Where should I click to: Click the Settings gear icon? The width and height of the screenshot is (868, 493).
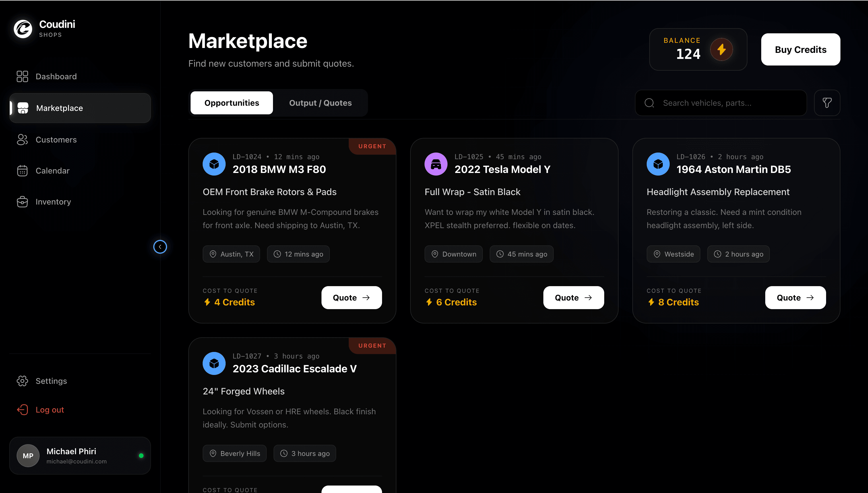22,381
